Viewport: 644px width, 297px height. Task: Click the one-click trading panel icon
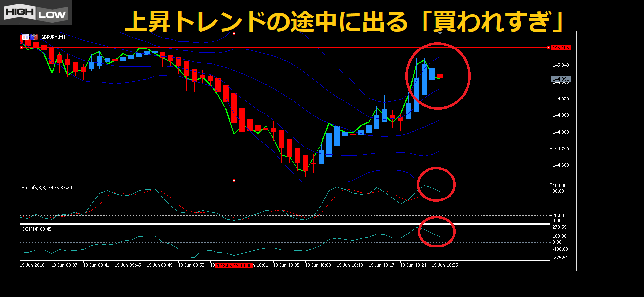click(x=25, y=37)
